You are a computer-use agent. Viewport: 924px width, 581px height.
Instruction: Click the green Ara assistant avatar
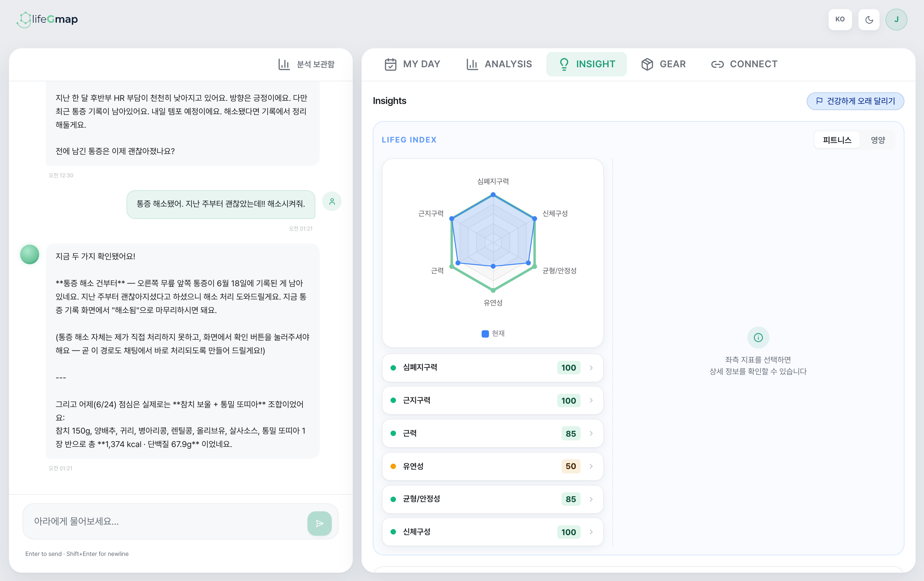click(x=30, y=254)
